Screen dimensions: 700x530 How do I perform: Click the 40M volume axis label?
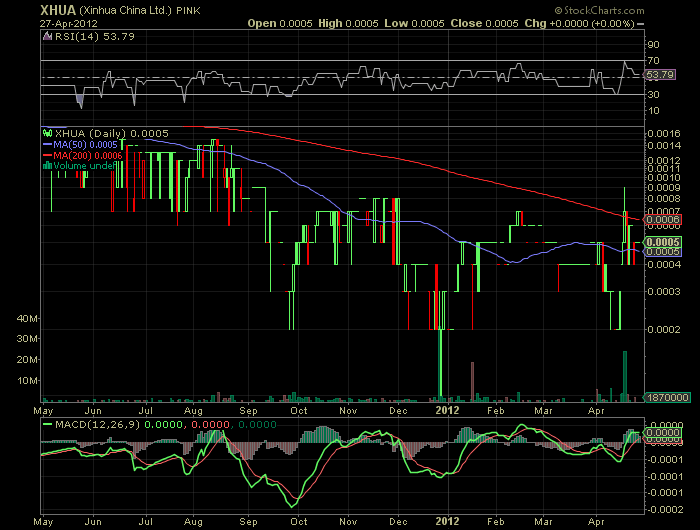click(27, 318)
